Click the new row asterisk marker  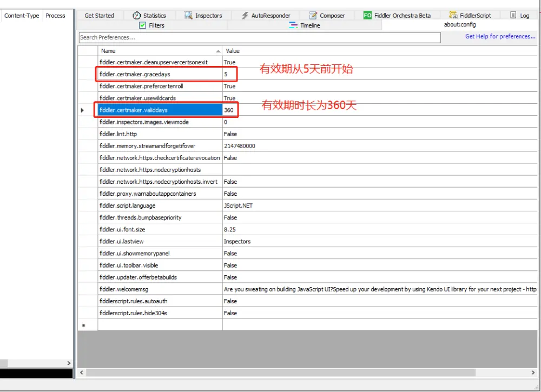[x=83, y=325]
